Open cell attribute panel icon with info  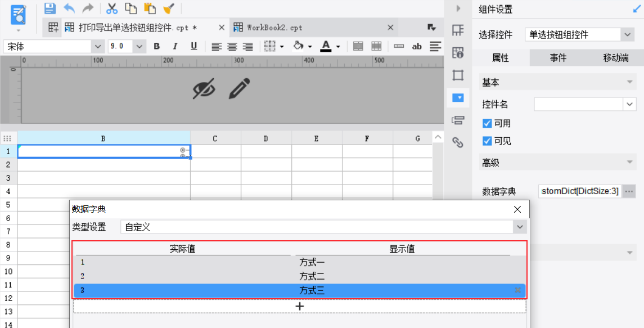458,53
